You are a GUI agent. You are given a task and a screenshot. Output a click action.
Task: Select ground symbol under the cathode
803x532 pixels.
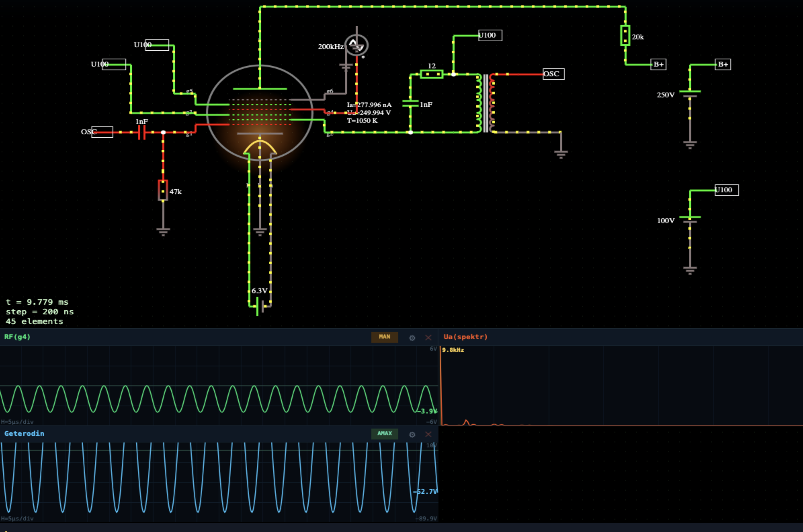pos(260,232)
